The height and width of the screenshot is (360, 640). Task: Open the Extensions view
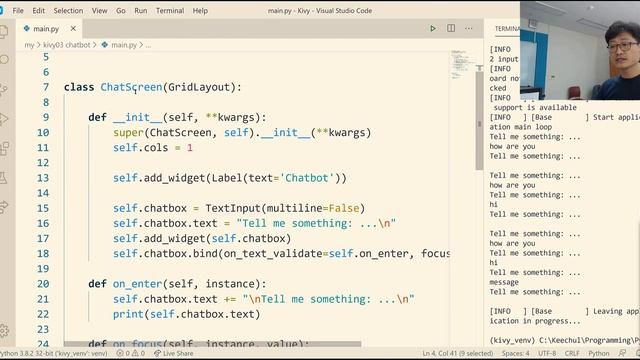click(x=4, y=148)
